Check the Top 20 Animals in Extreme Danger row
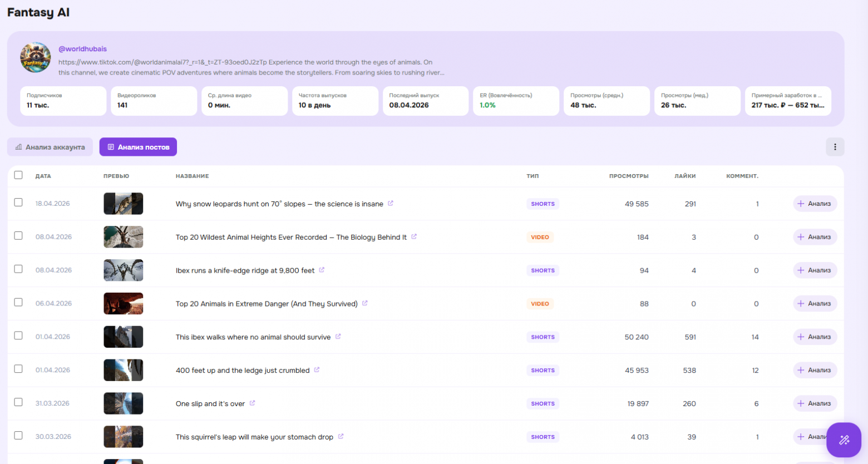 tap(18, 303)
